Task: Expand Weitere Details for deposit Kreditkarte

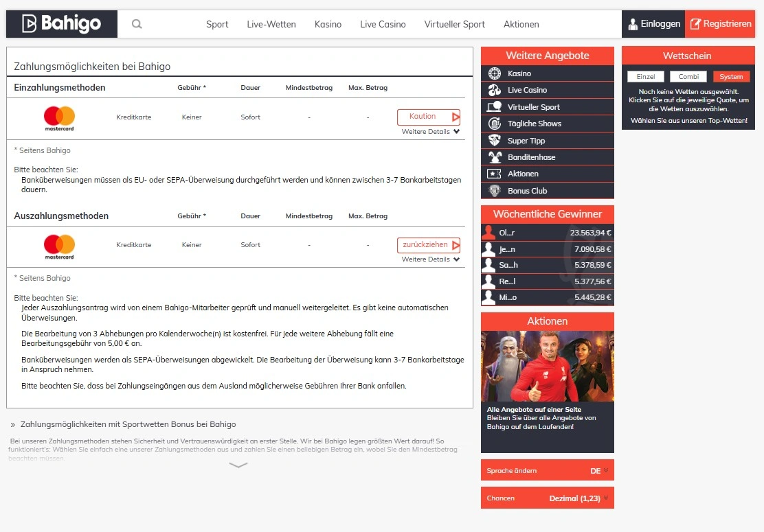Action: click(x=431, y=131)
